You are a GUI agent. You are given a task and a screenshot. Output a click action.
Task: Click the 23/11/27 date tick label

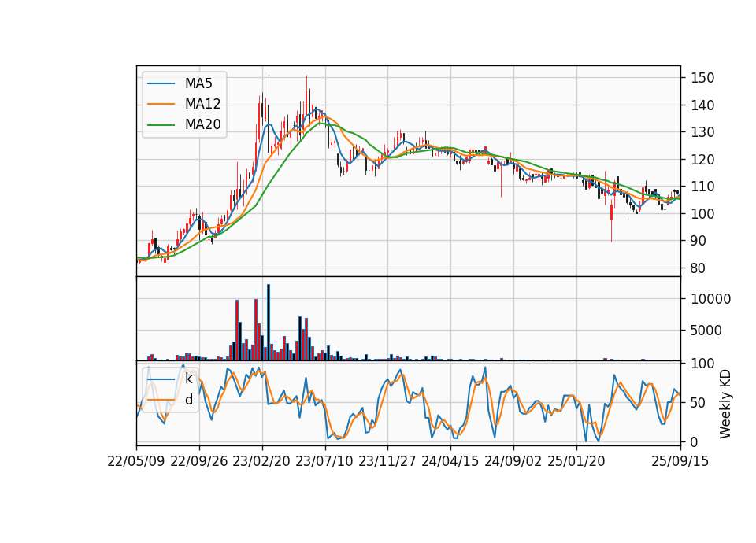pos(387,461)
